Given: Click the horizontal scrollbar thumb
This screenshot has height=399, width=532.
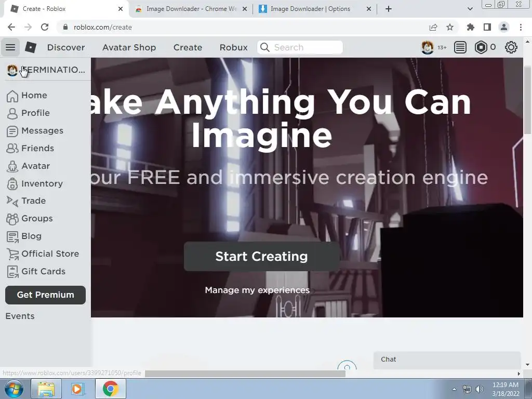Looking at the screenshot, I should 245,374.
